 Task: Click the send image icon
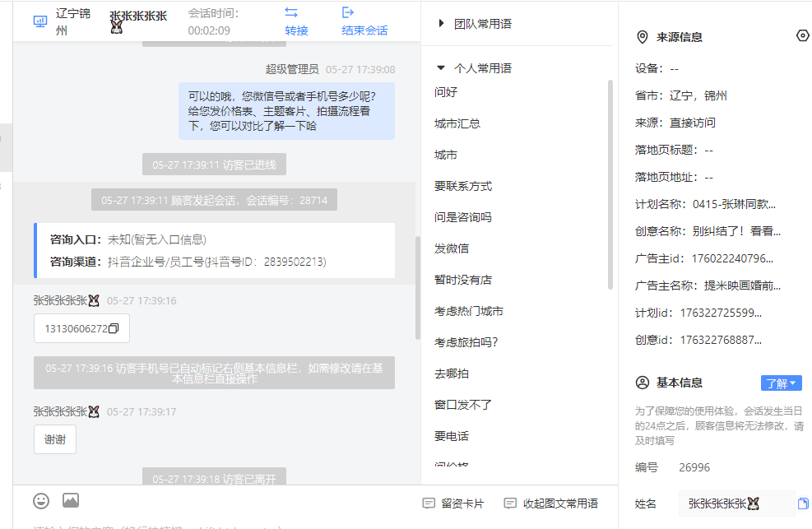[x=71, y=500]
